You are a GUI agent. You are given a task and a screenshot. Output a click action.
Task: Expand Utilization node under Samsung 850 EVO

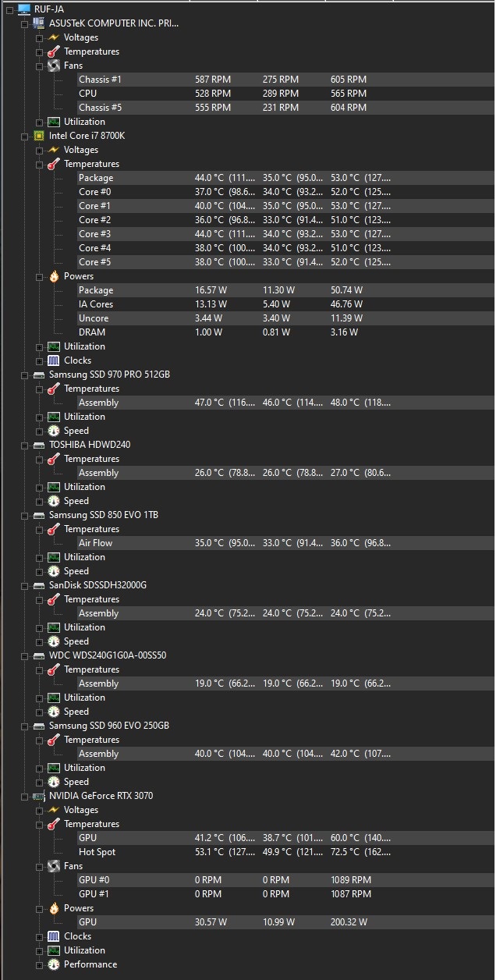(x=40, y=557)
